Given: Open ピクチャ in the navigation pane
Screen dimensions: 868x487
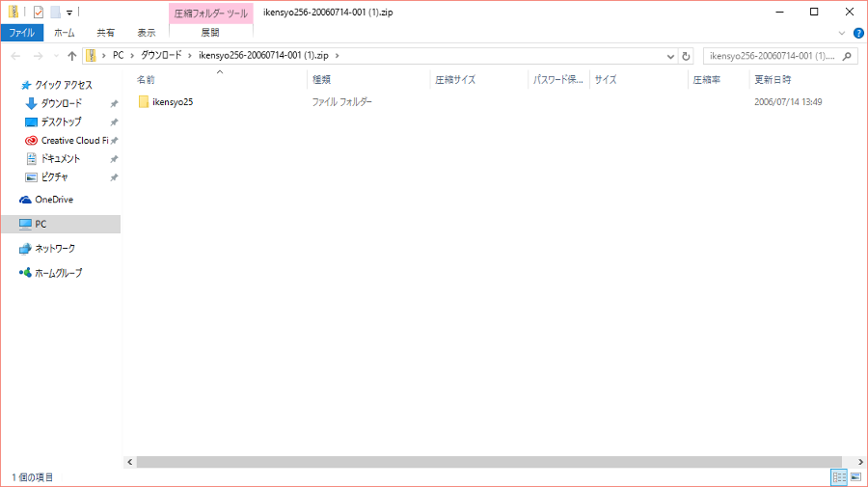Looking at the screenshot, I should pos(54,177).
